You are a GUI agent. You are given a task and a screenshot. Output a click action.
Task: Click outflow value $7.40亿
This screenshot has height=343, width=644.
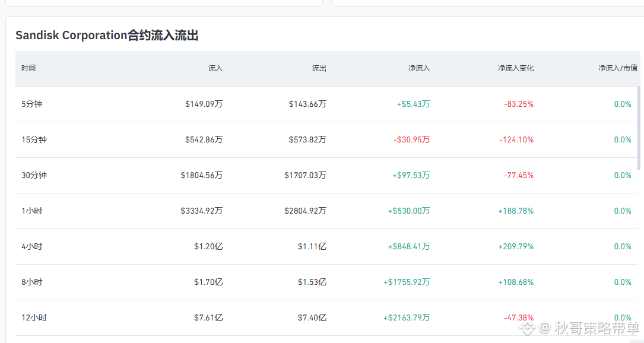click(x=312, y=318)
